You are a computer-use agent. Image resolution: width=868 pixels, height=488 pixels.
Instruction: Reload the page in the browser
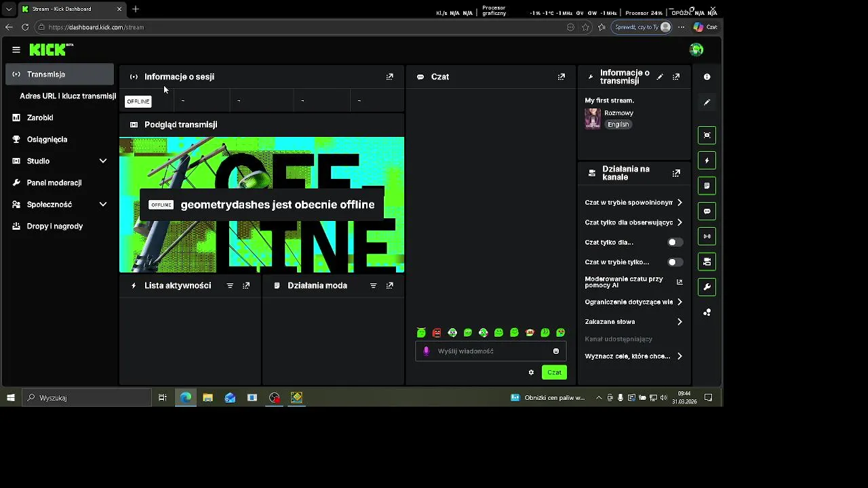(25, 27)
